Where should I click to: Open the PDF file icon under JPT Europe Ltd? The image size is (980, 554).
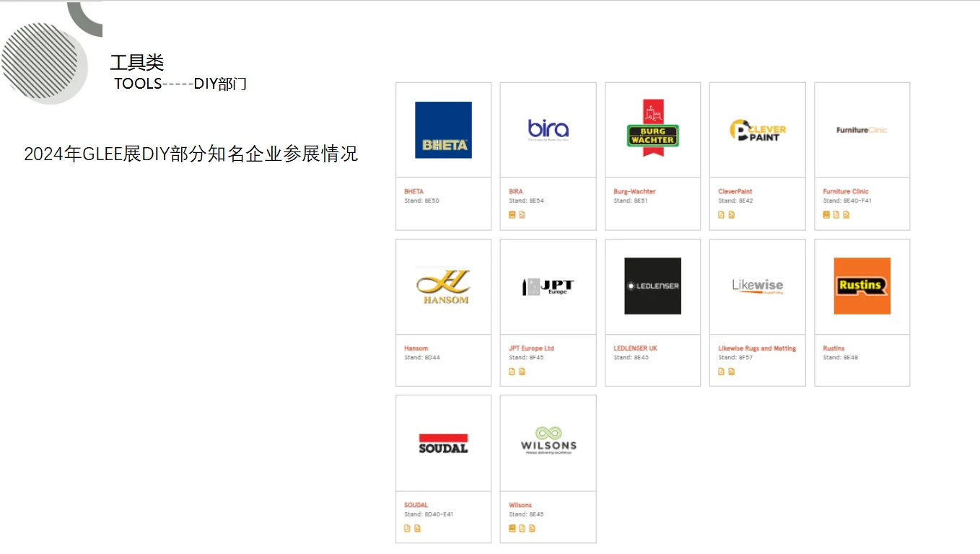[x=512, y=371]
